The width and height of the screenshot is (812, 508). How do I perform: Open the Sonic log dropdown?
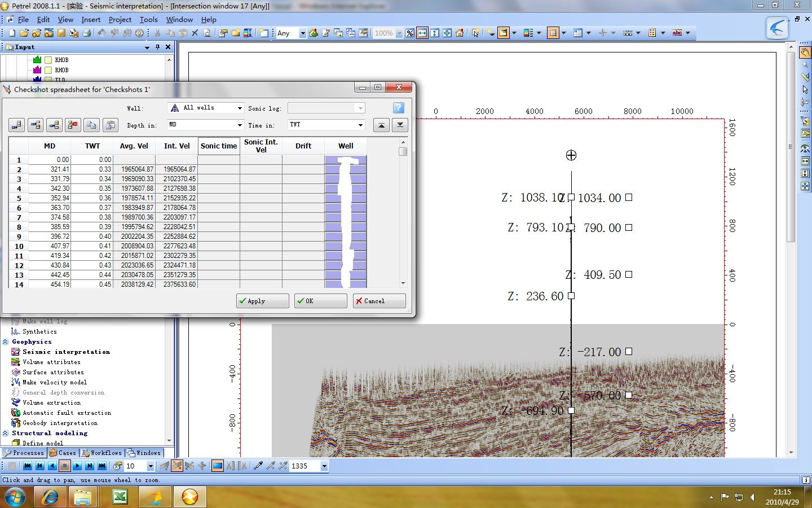click(x=360, y=108)
